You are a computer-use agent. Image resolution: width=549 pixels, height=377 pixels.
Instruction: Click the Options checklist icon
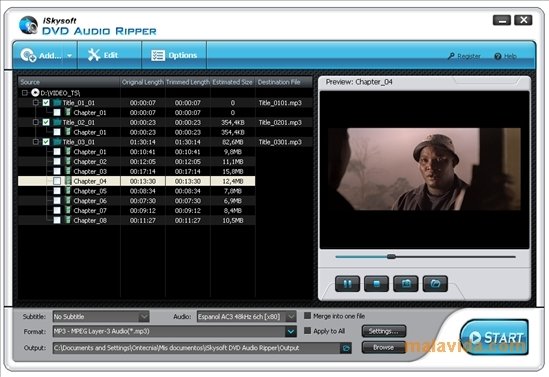coord(158,55)
